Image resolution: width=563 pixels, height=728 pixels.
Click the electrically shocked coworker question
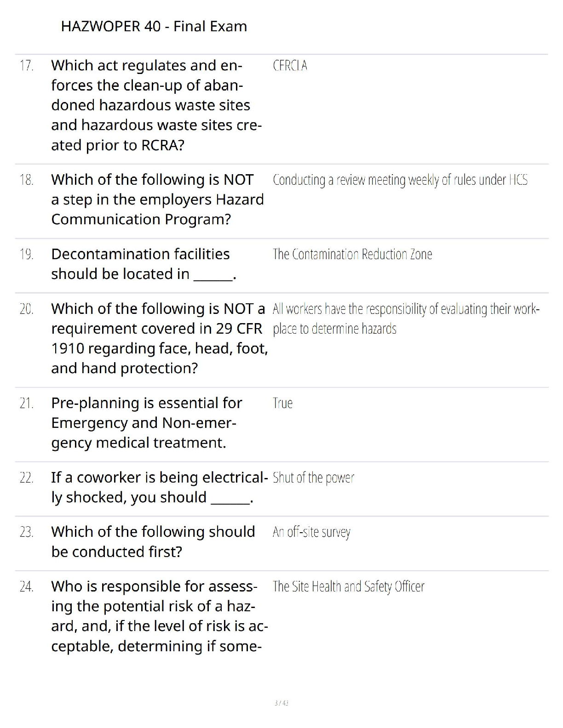(159, 487)
